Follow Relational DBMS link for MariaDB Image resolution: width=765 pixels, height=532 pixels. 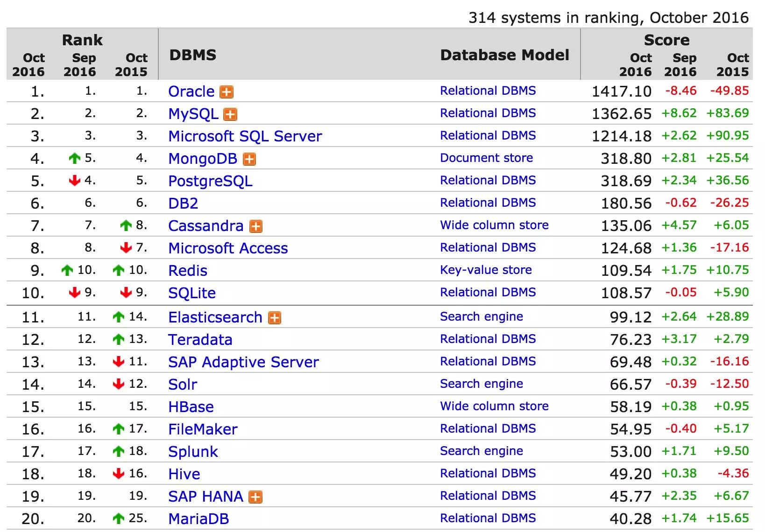488,518
